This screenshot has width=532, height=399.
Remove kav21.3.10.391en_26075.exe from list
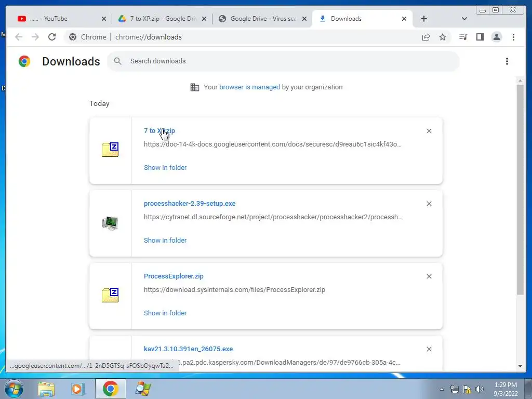tap(429, 349)
